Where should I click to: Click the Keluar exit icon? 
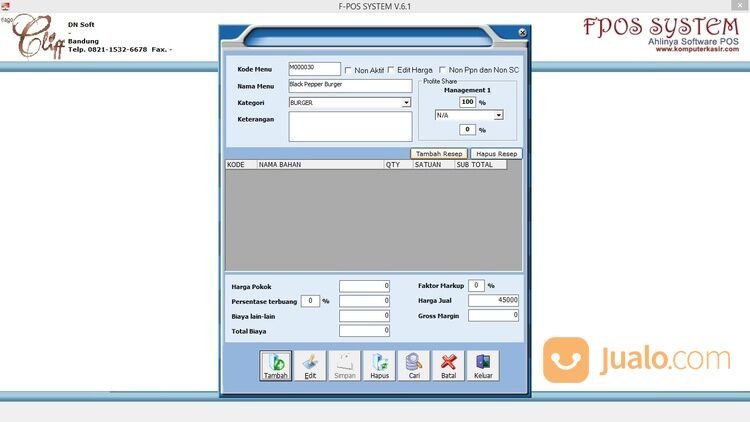(x=482, y=362)
